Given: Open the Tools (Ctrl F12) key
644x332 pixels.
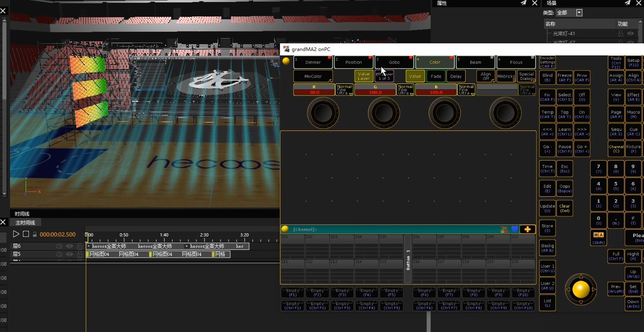Looking at the screenshot, I should [616, 62].
